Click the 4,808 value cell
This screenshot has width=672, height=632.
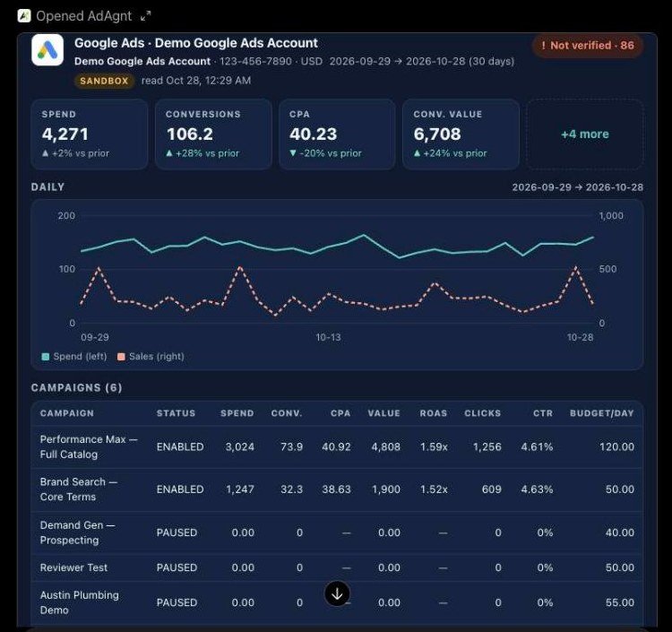385,446
